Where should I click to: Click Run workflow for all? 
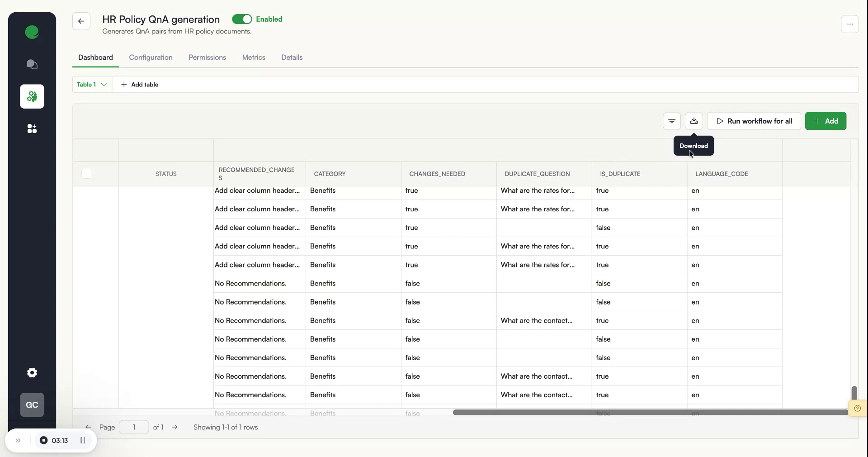click(754, 121)
